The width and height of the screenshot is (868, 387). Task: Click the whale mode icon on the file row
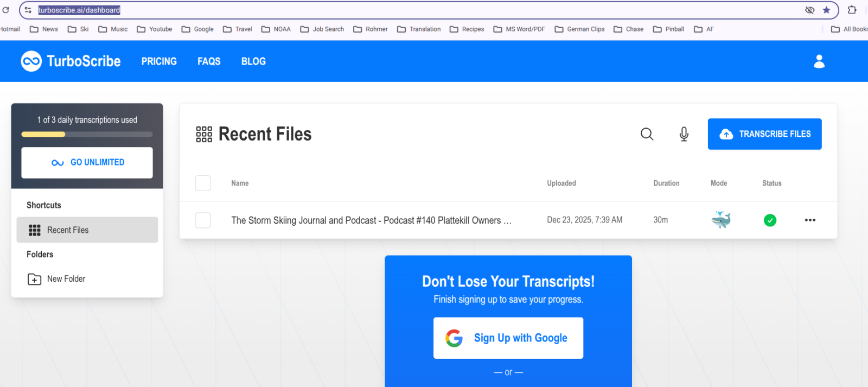click(x=721, y=220)
